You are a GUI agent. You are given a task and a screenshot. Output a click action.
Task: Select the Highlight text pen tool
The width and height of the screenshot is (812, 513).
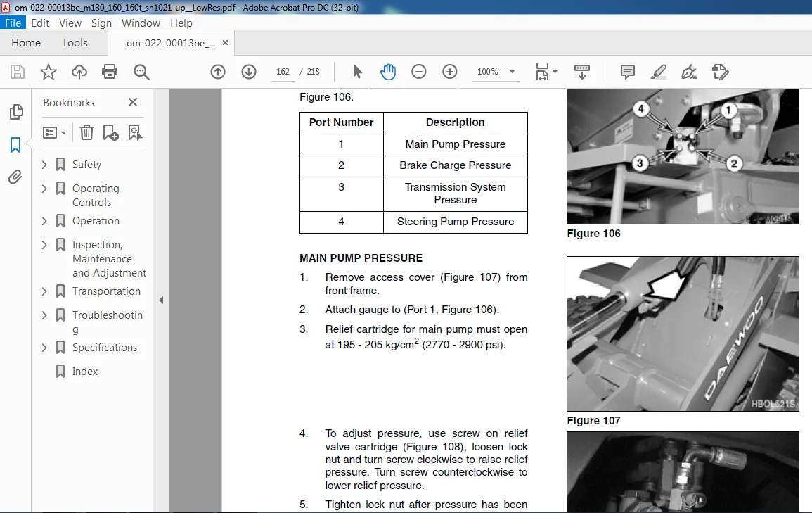click(x=658, y=72)
